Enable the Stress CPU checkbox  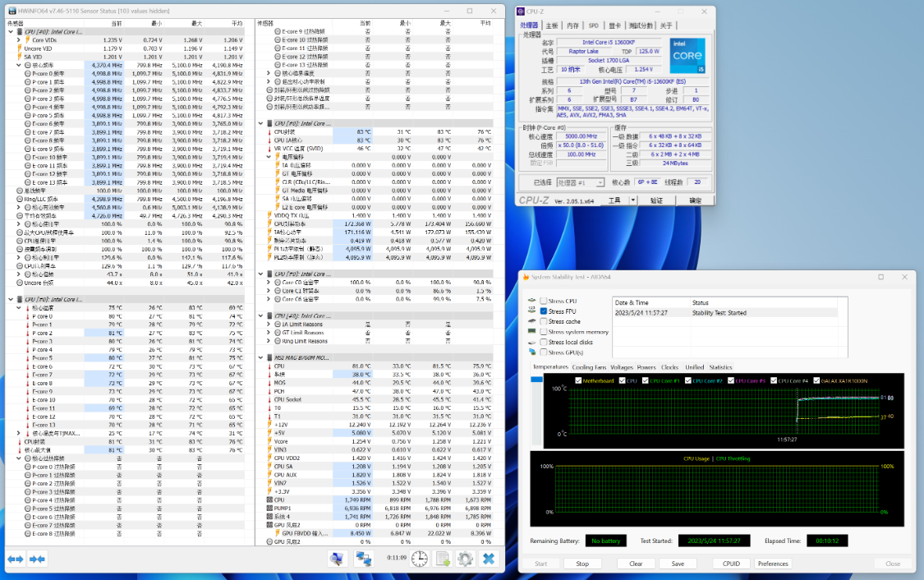click(x=544, y=301)
